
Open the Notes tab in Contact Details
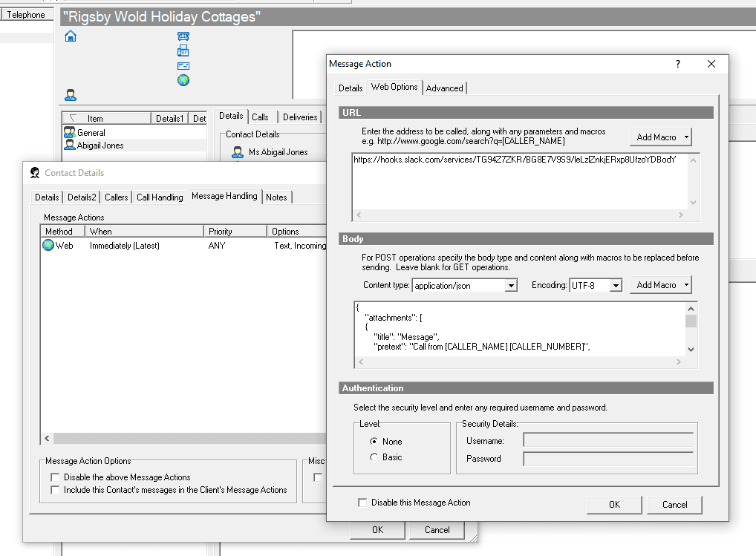[276, 197]
